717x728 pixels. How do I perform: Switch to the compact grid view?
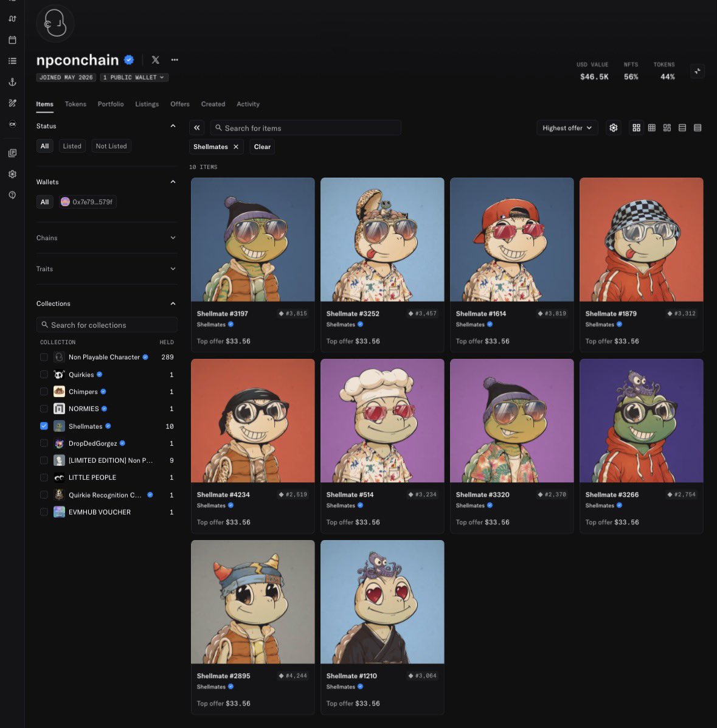click(x=652, y=128)
